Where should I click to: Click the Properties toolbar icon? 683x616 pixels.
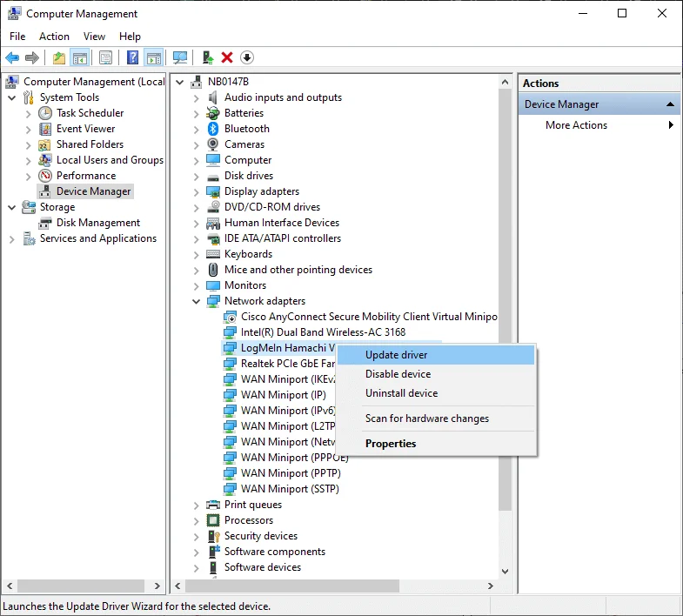point(105,57)
